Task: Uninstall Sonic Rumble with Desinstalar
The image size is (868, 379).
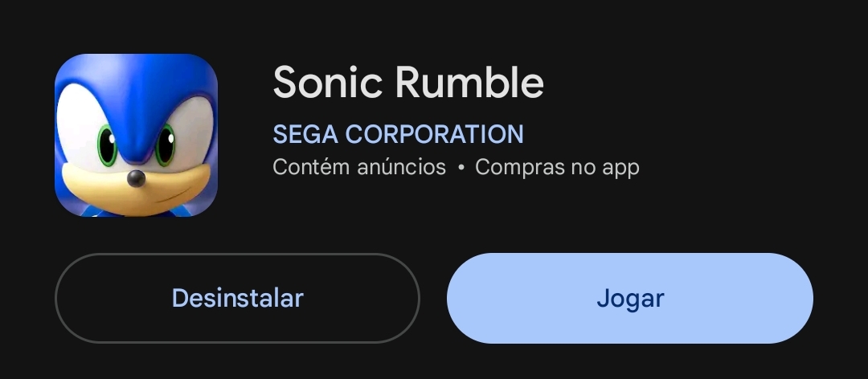Action: click(x=237, y=298)
